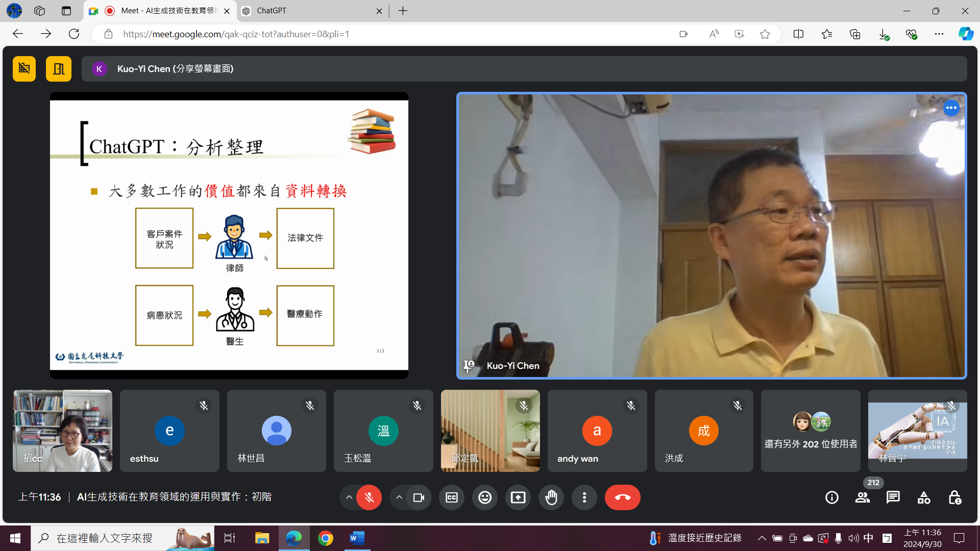Show the participants list (212)
The height and width of the screenshot is (551, 980).
(863, 497)
